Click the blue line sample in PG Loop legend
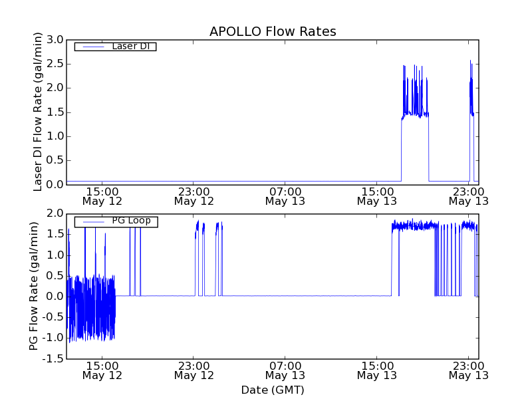The width and height of the screenshot is (532, 399). pyautogui.click(x=92, y=221)
